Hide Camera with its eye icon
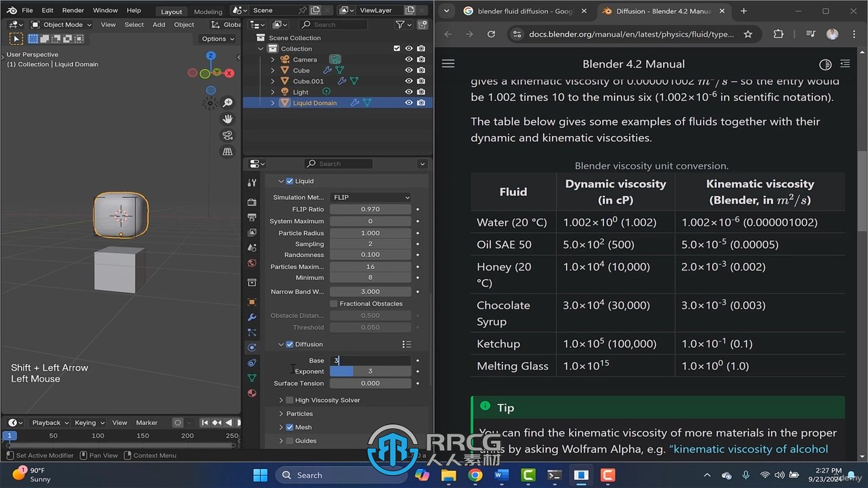 [x=409, y=60]
